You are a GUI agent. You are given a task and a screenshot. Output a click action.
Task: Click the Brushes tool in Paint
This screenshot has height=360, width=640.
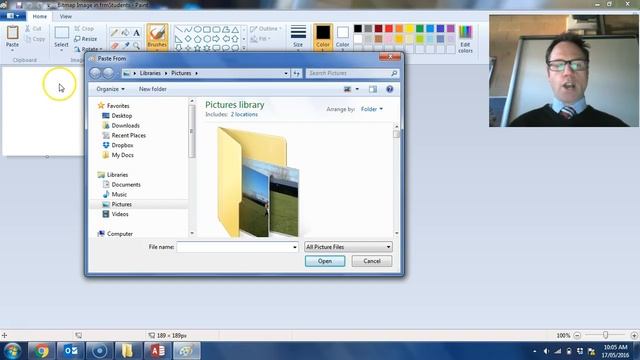[157, 36]
